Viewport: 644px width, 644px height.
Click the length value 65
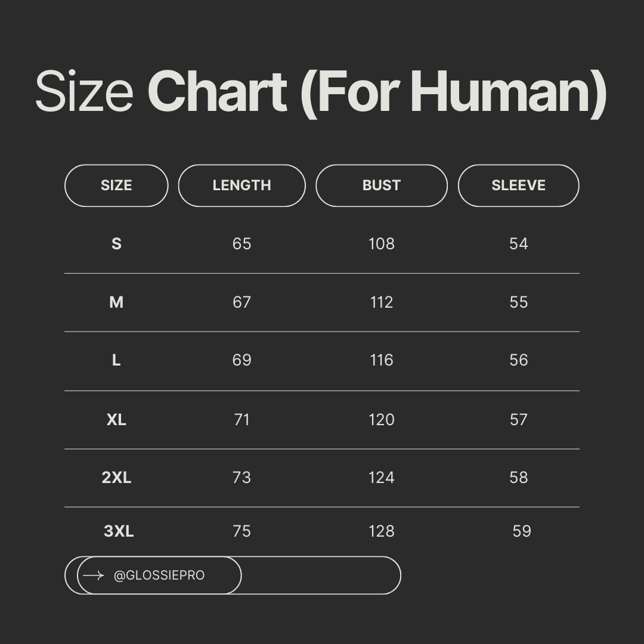tap(241, 244)
